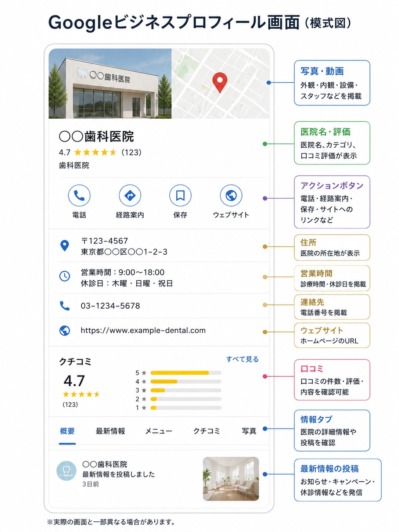Image resolution: width=399 pixels, height=532 pixels.
Task: Click the clinic name ○○歯科医院 heading
Action: 96,137
